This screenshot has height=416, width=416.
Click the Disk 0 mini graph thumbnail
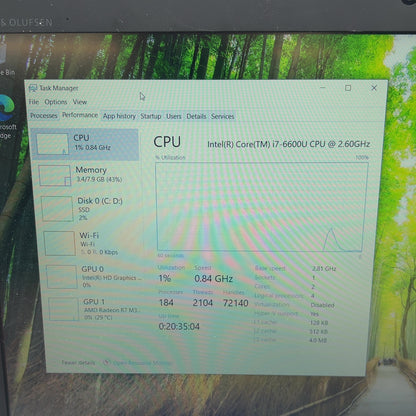(57, 209)
